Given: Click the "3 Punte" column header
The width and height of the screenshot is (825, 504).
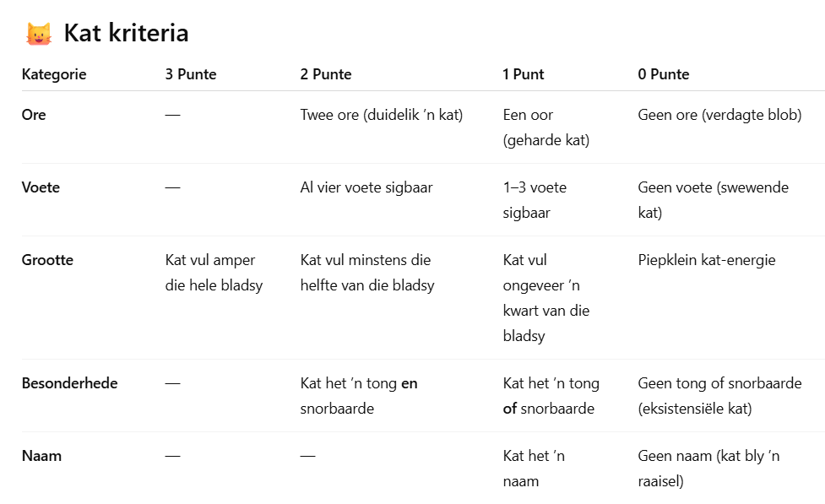Looking at the screenshot, I should tap(191, 74).
